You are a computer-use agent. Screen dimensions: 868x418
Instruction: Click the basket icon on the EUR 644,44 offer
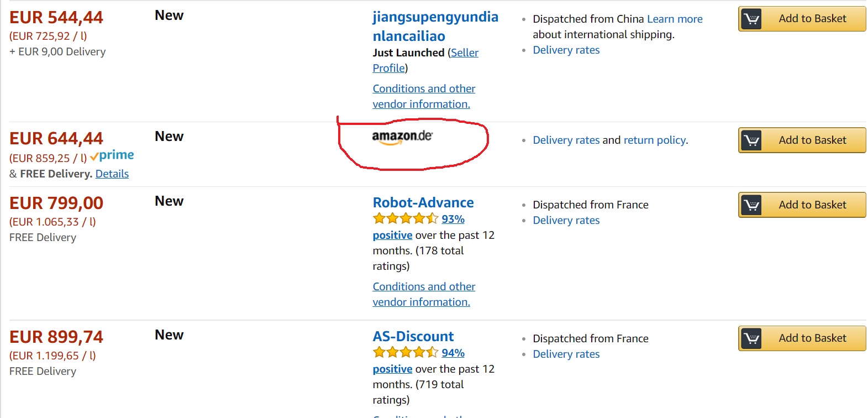[751, 140]
